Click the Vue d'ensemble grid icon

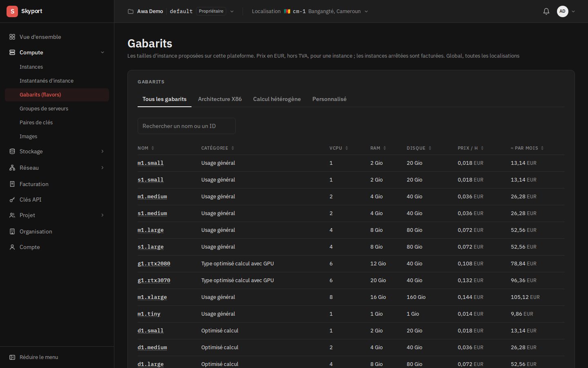[x=12, y=37]
